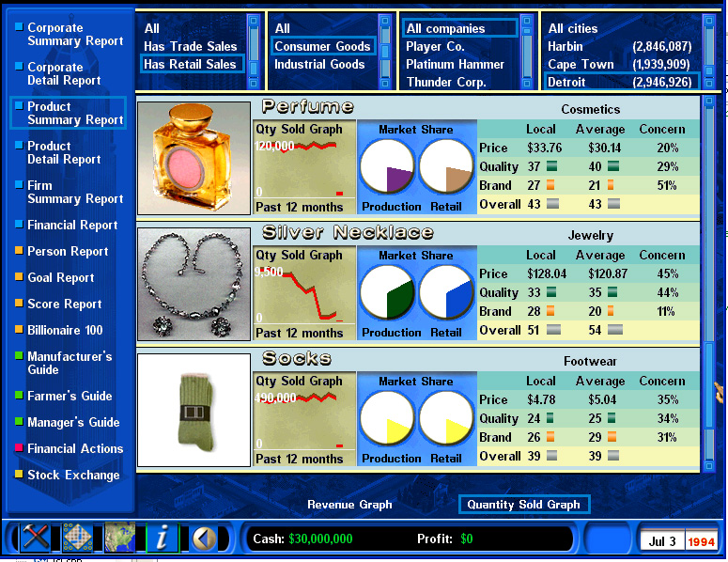Click Perfume Production market share pie
Screen dimensions: 728x562
pos(387,166)
